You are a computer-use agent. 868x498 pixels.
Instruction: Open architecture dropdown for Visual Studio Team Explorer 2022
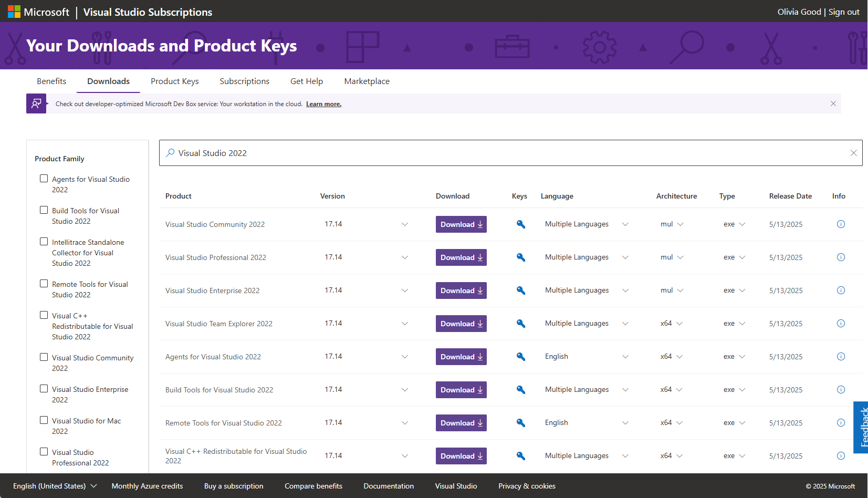click(x=679, y=324)
